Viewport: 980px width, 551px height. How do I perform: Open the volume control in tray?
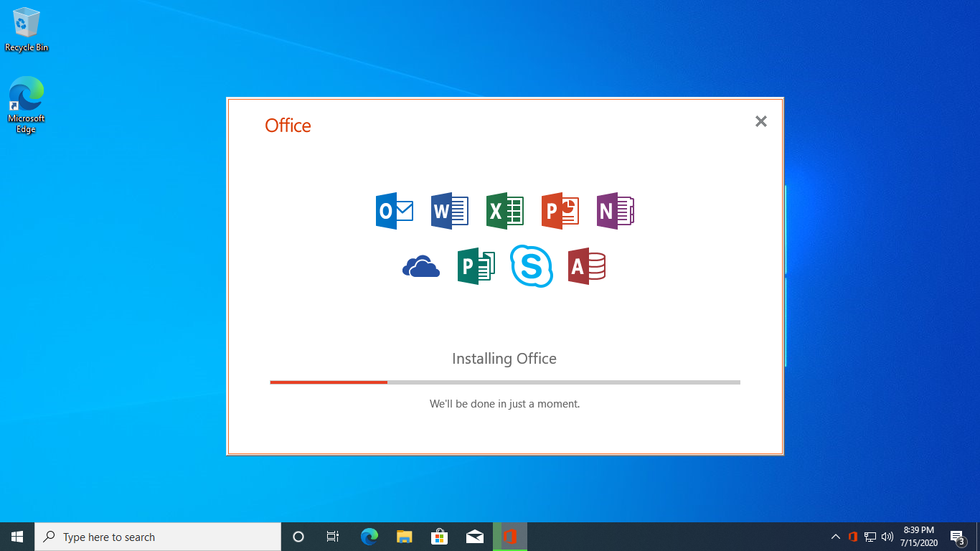(887, 537)
